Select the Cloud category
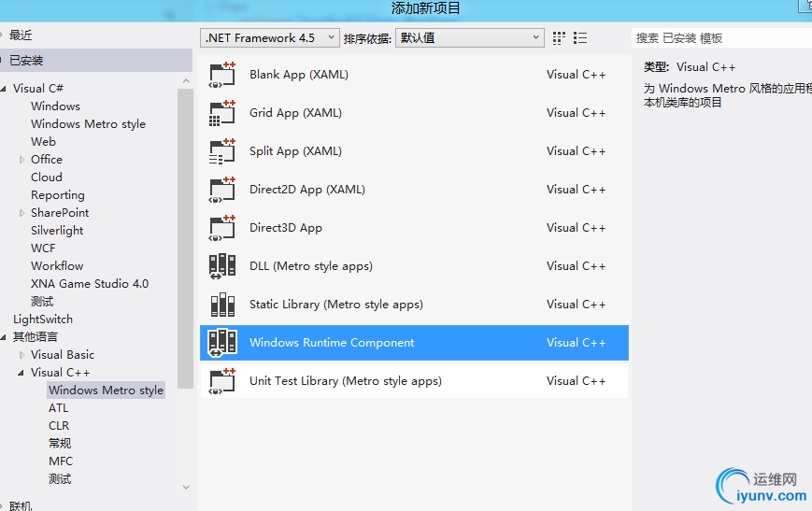The image size is (812, 511). coord(47,177)
